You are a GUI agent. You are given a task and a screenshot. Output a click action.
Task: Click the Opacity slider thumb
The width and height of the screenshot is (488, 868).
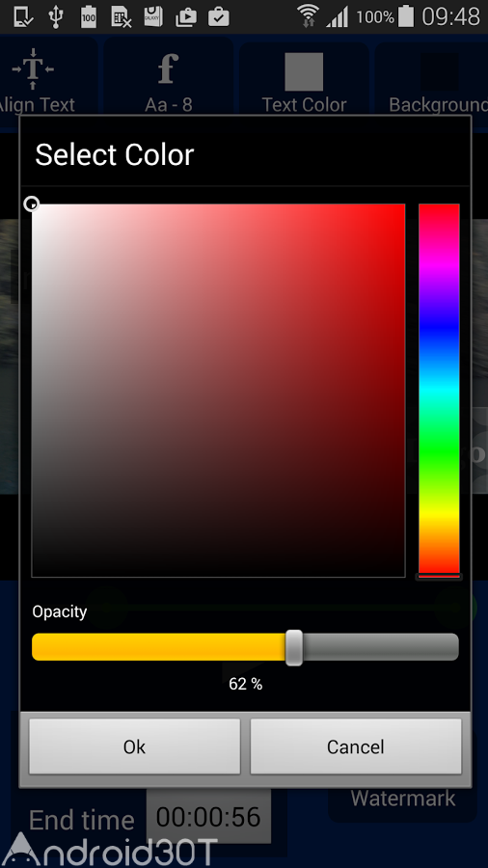(294, 647)
